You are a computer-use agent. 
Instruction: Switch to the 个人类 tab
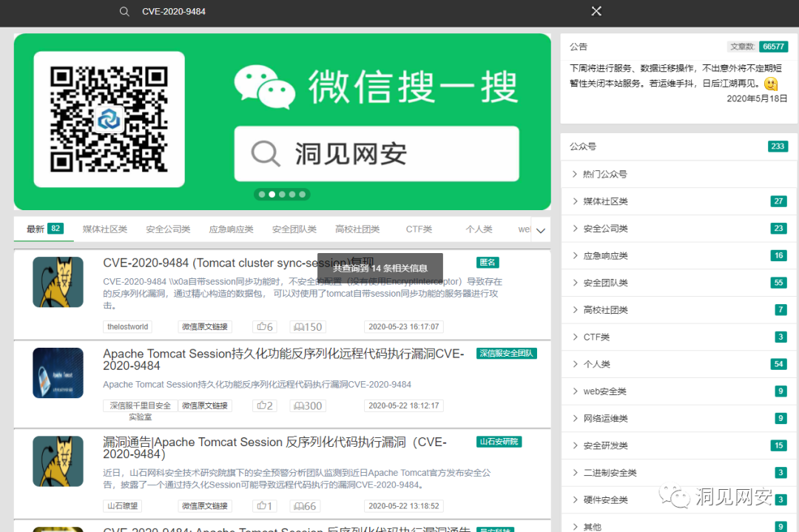479,229
